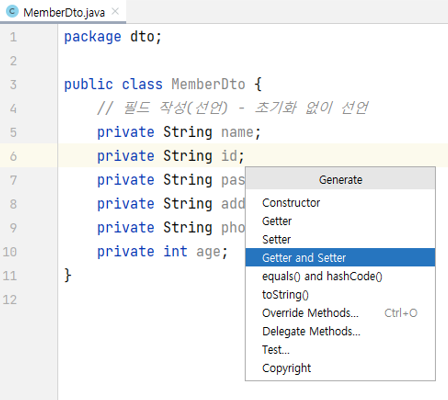
Task: Click line number 6 in gutter
Action: pyautogui.click(x=13, y=156)
